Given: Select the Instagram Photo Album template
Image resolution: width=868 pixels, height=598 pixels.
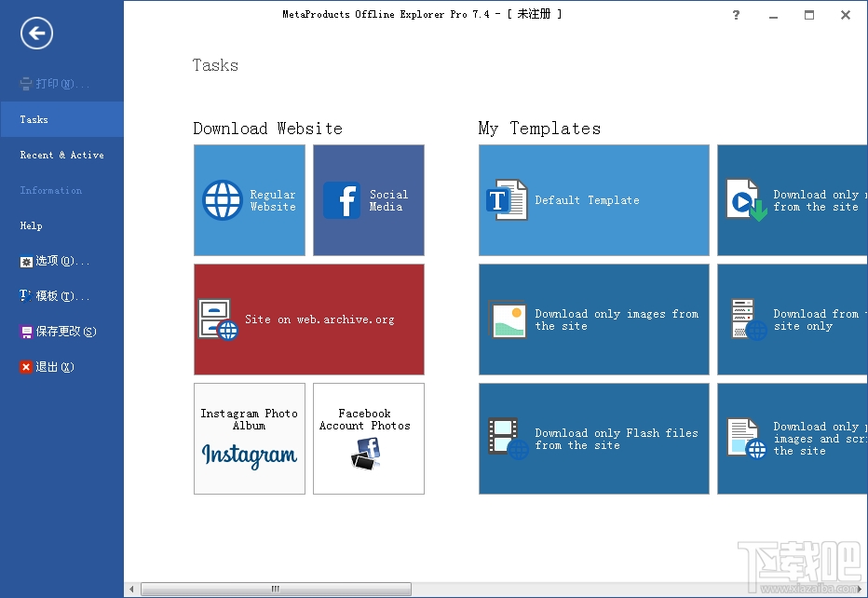Looking at the screenshot, I should click(x=249, y=438).
